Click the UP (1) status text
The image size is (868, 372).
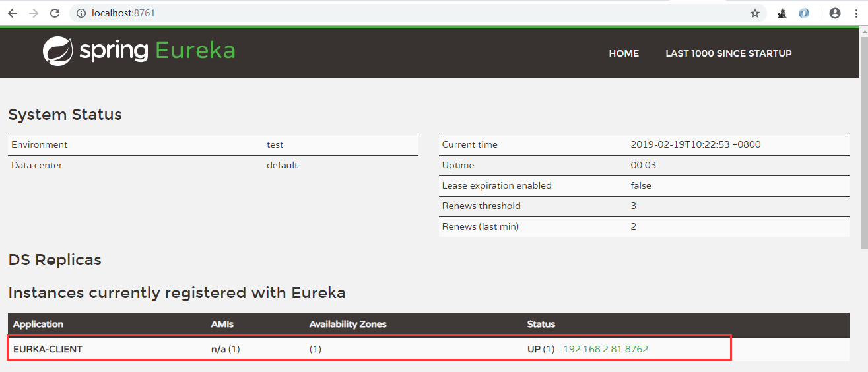[x=541, y=349]
